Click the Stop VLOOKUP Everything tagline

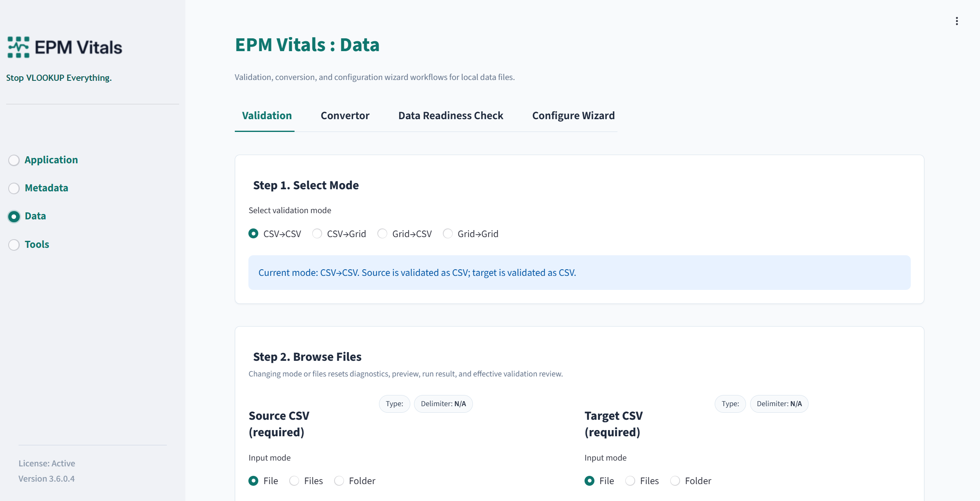[x=59, y=78]
